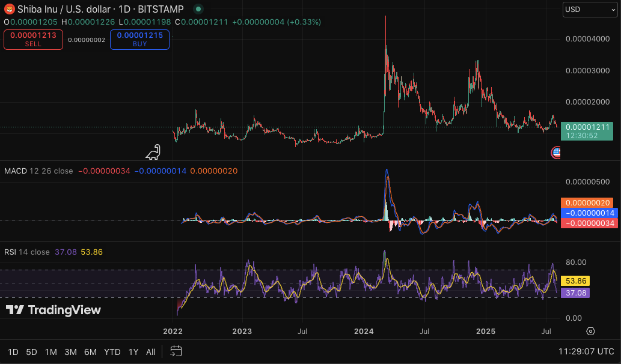The width and height of the screenshot is (621, 364).
Task: Select the 5D time range
Action: (31, 352)
